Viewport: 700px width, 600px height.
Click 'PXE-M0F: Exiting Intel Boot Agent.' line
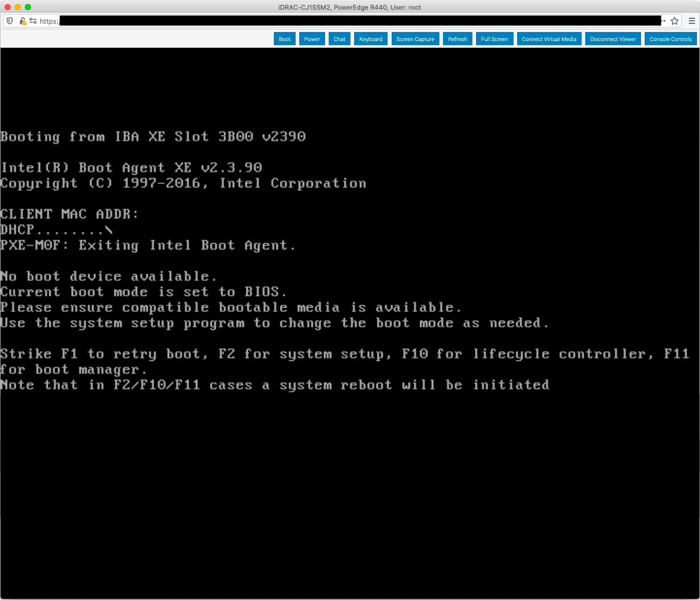[x=147, y=245]
